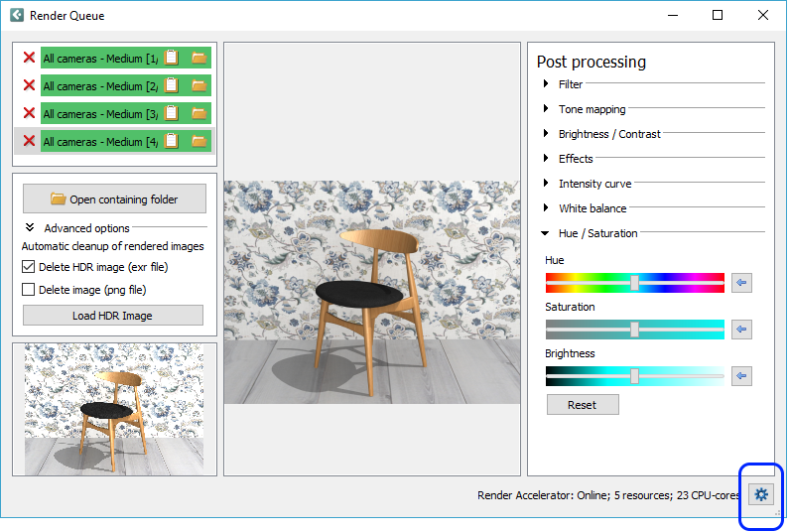Open folder for Medium [1] render
The height and width of the screenshot is (532, 789).
tap(199, 58)
